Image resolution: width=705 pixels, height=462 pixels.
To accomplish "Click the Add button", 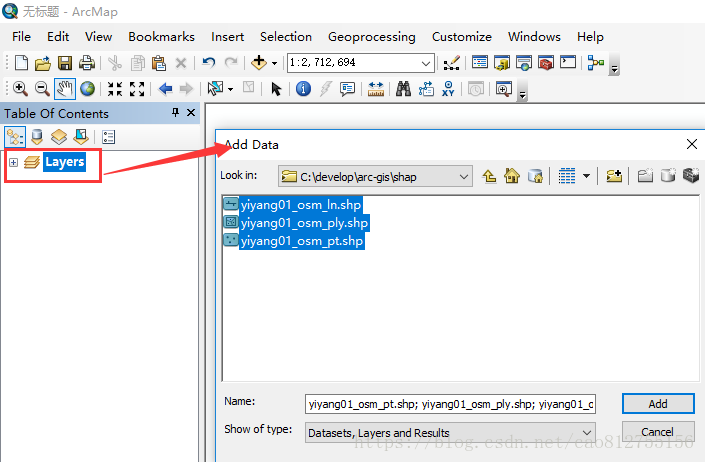I will pos(658,404).
